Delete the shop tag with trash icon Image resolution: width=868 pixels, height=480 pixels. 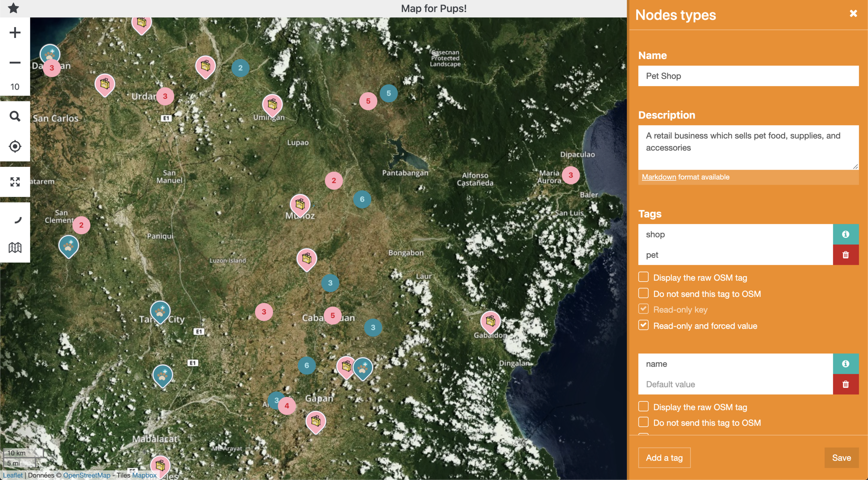point(846,255)
